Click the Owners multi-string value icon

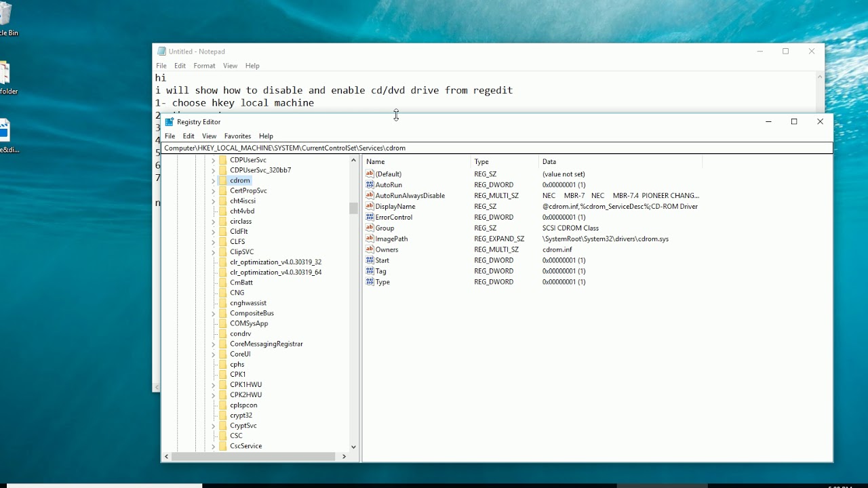(370, 249)
